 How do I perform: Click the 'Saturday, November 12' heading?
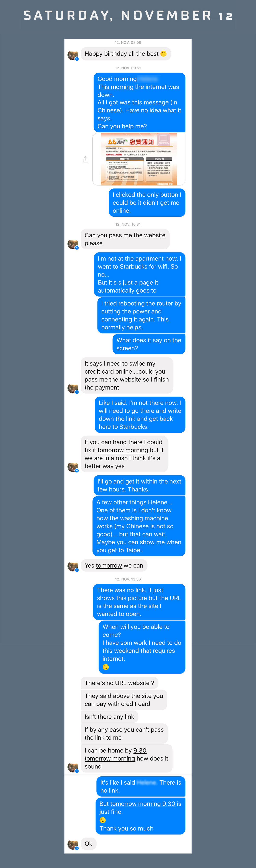click(x=128, y=15)
